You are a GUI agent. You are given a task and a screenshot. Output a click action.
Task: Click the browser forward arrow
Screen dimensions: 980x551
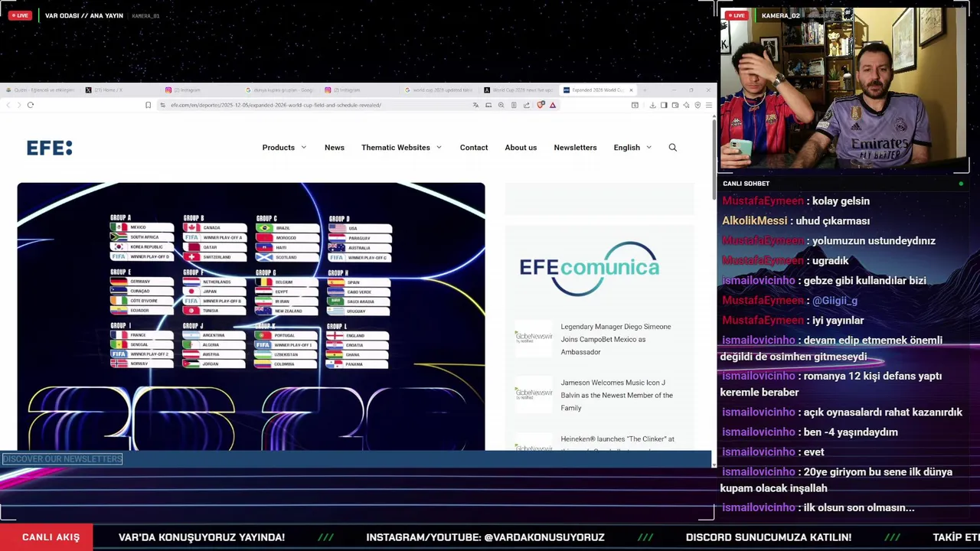click(19, 105)
